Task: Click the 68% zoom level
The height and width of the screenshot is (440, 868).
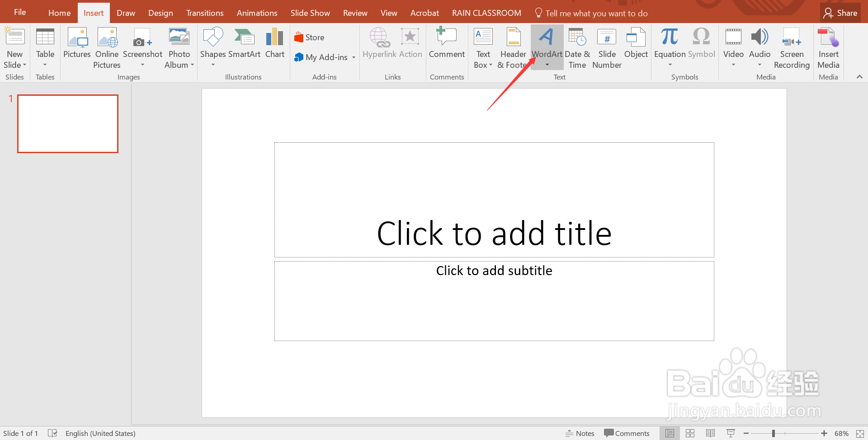Action: [841, 433]
